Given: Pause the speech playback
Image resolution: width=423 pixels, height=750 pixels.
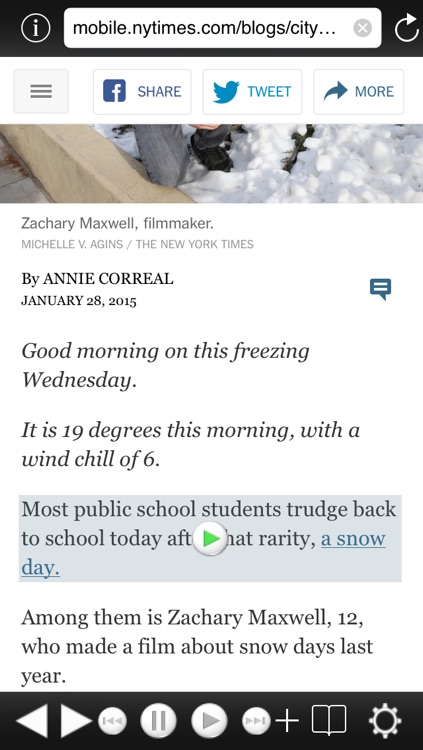Looking at the screenshot, I should [158, 720].
